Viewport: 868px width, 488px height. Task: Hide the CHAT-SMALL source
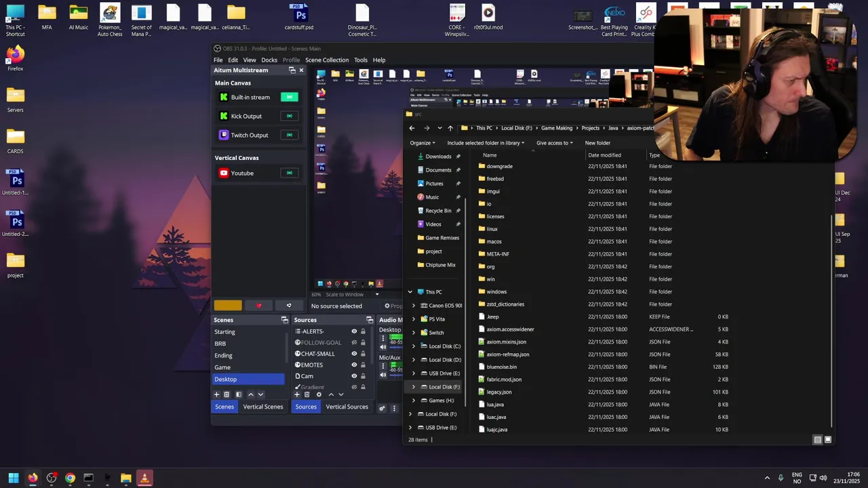click(x=354, y=354)
